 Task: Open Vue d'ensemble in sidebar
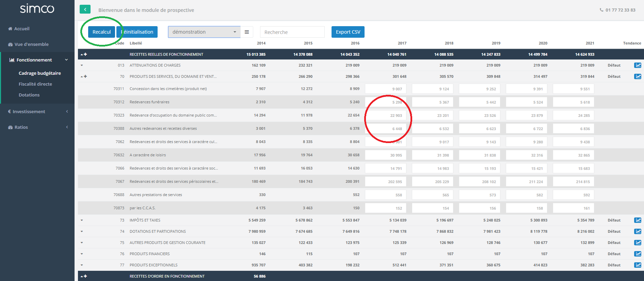31,44
